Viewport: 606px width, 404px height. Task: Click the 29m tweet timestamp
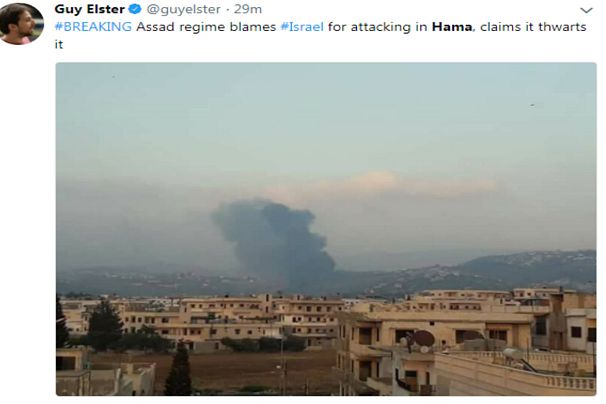(x=248, y=9)
